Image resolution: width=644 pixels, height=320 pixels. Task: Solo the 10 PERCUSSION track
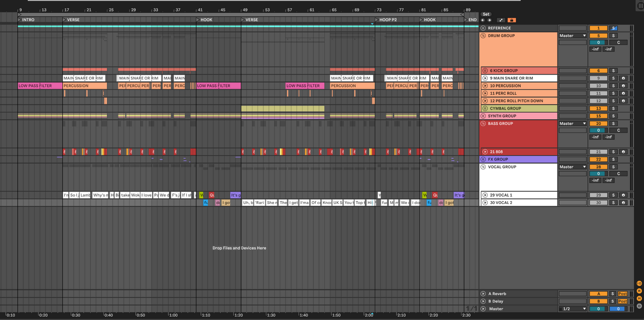coord(614,86)
